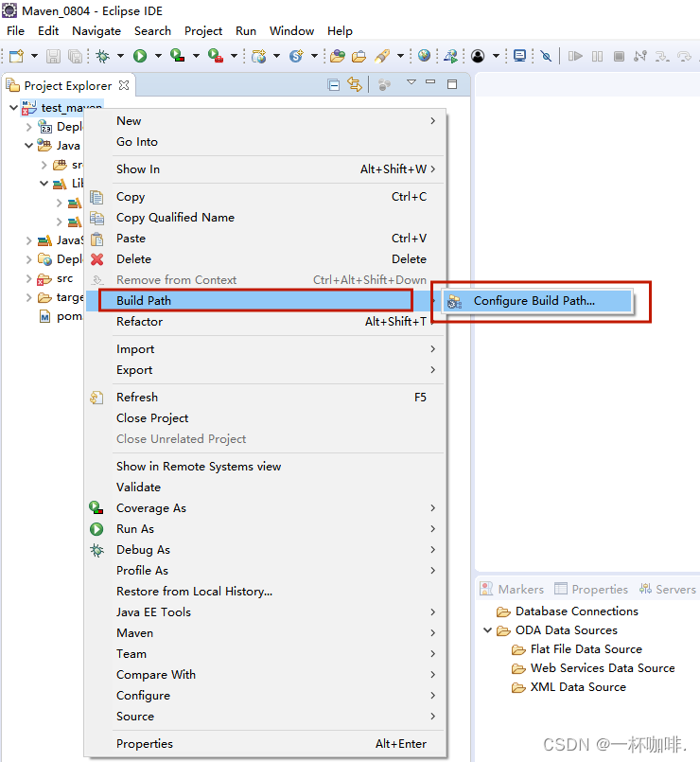Open dropdown arrow next to Debug icon
This screenshot has height=762, width=700.
click(120, 57)
